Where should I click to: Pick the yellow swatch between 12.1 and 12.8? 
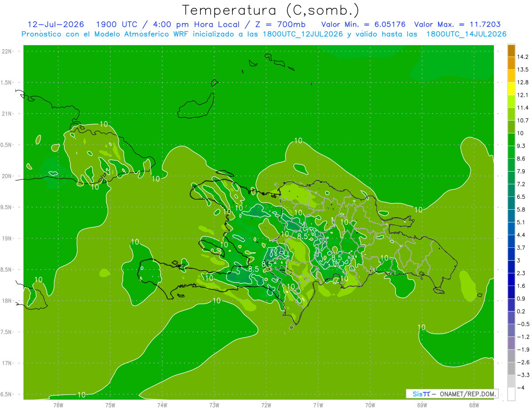click(511, 89)
